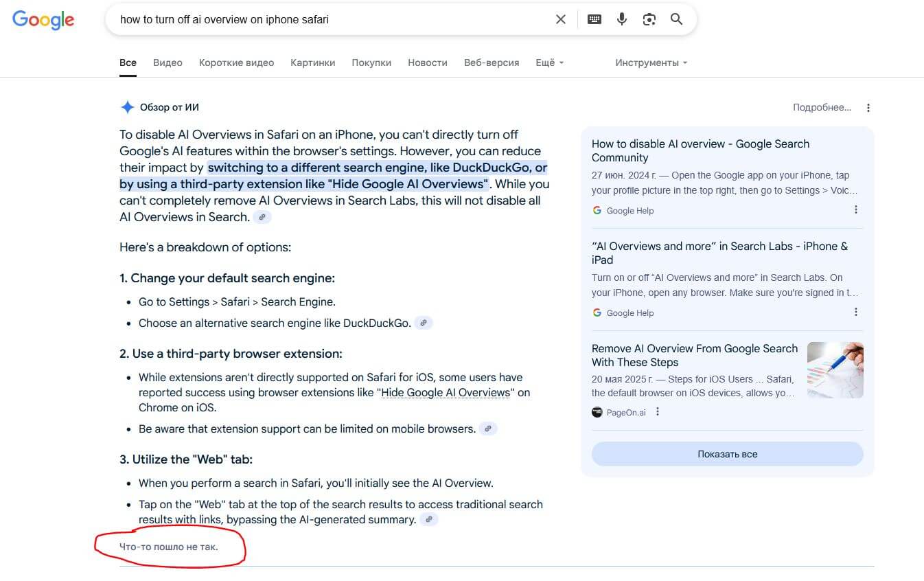Screen dimensions: 924x581
Task: Click heading '2. Use a third-party browser extension:'
Action: click(231, 354)
